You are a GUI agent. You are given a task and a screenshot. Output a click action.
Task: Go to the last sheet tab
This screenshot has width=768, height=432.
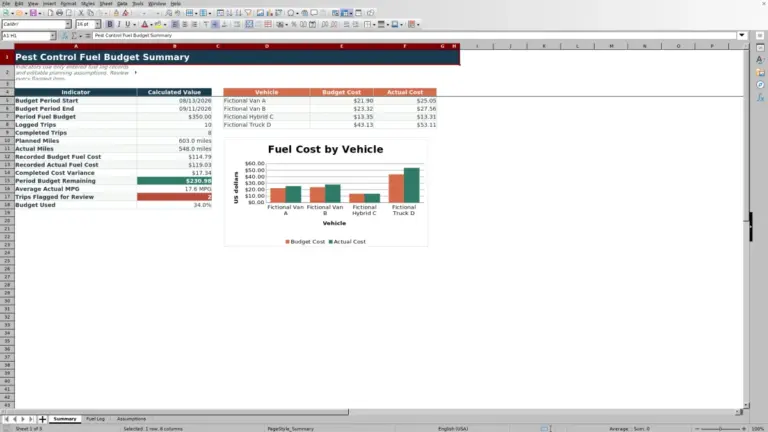click(x=31, y=419)
